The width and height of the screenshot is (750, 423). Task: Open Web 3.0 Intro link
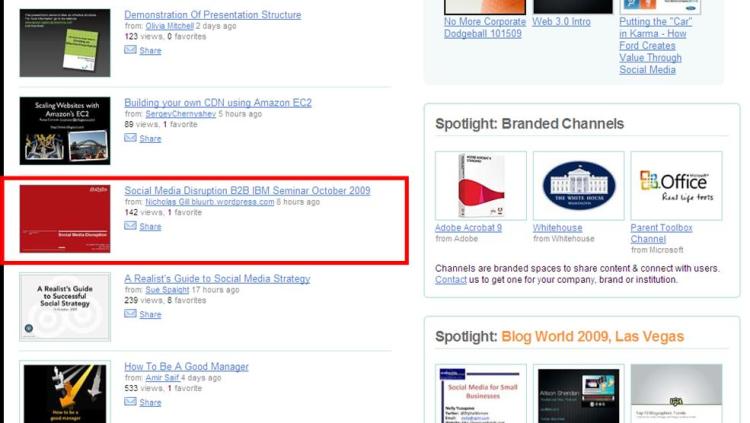click(562, 22)
